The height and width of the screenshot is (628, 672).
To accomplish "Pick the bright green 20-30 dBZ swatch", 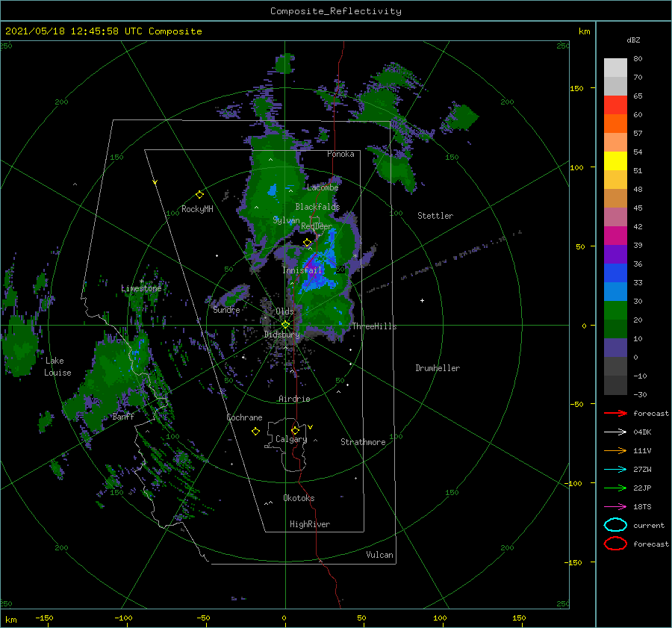I will pyautogui.click(x=615, y=311).
